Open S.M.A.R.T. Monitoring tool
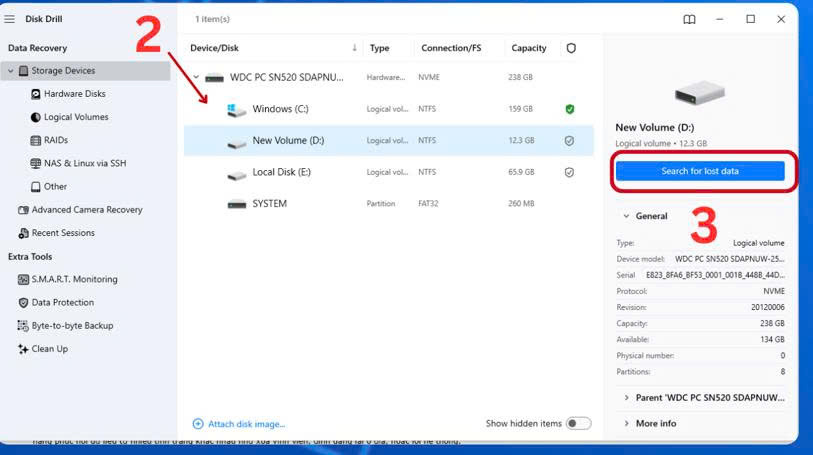The width and height of the screenshot is (813, 455). click(75, 279)
